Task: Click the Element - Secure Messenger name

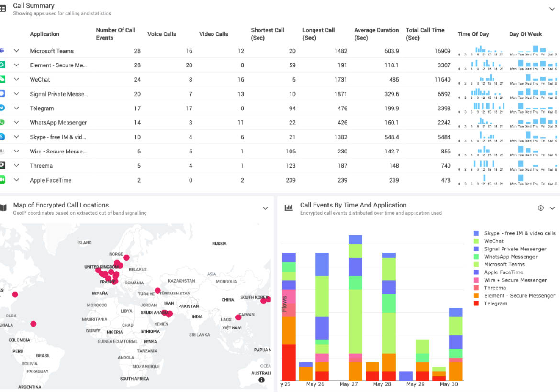Action: pos(58,65)
